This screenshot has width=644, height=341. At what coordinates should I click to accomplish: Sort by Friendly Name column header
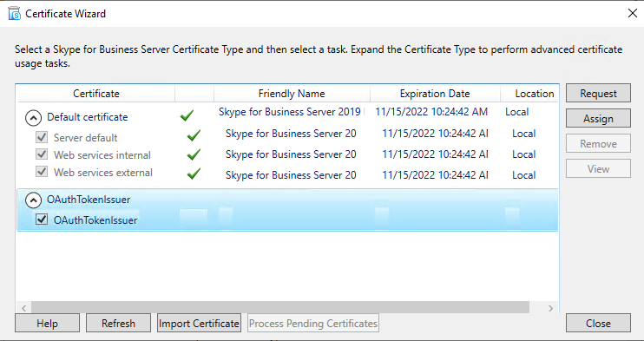[292, 94]
